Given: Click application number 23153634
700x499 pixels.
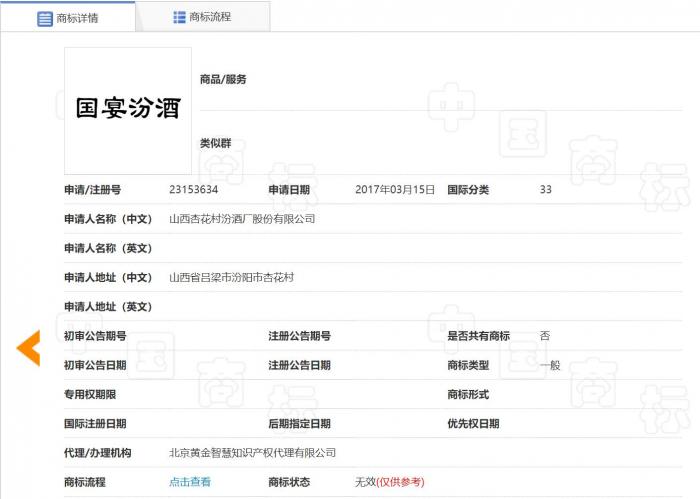Looking at the screenshot, I should coord(193,190).
